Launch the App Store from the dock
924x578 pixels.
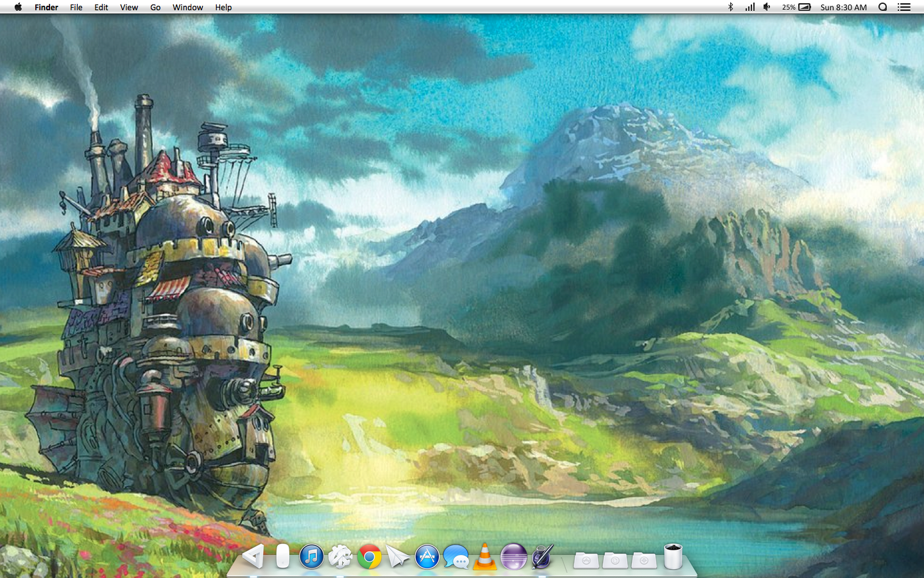427,557
